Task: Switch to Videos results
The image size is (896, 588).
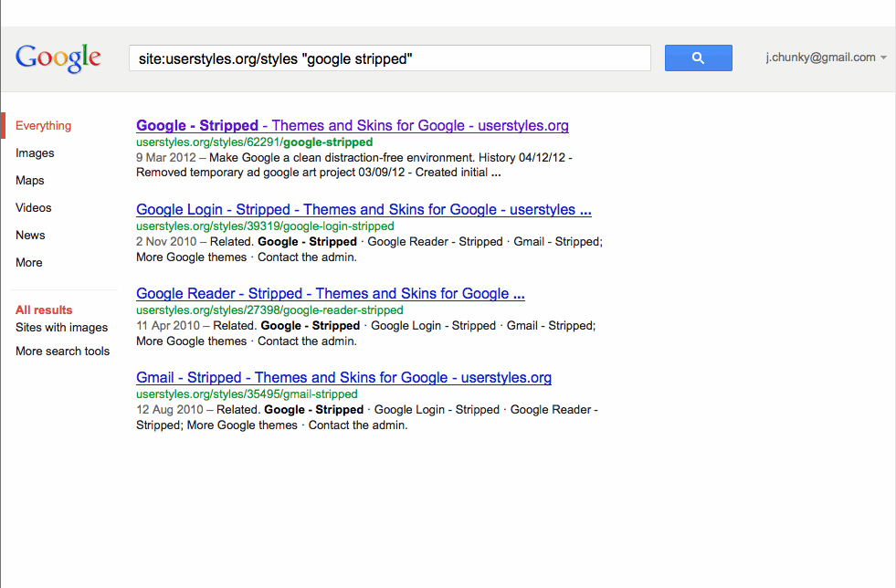Action: pos(34,208)
